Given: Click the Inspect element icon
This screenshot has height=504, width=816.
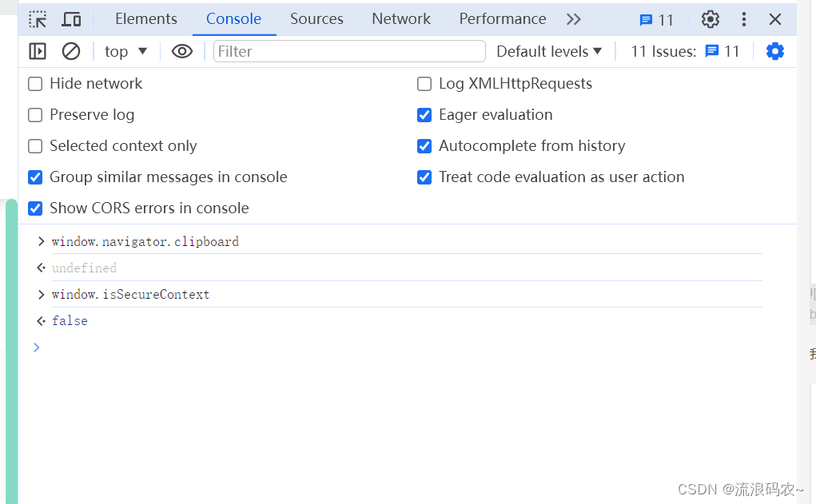Looking at the screenshot, I should point(37,18).
